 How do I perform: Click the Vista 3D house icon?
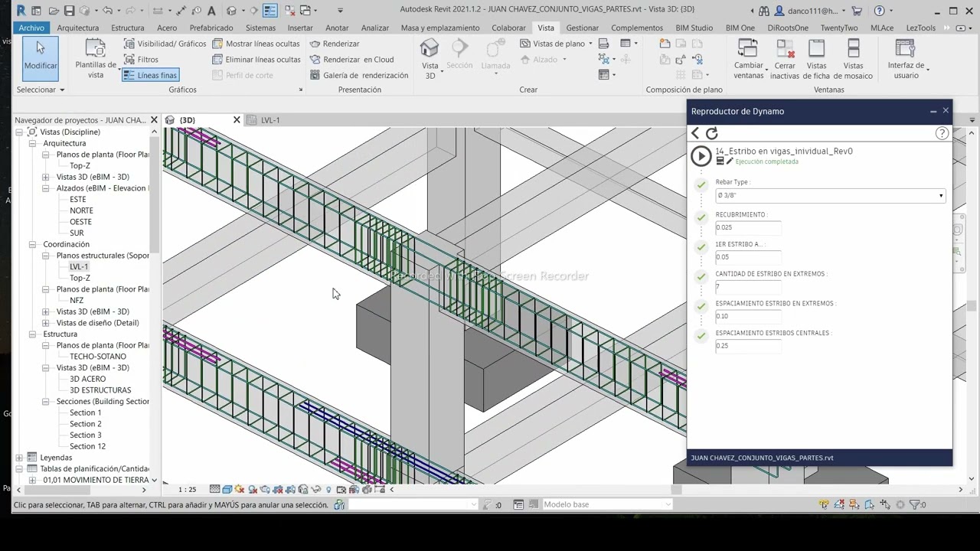[430, 48]
